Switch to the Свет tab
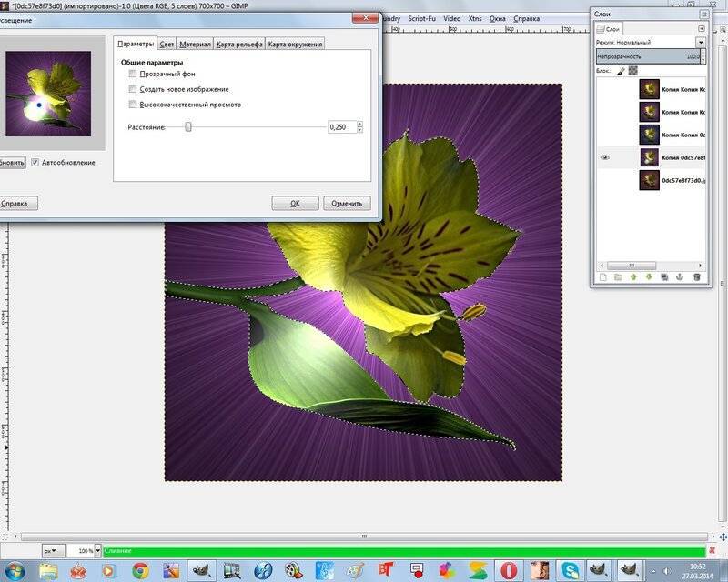 [167, 44]
